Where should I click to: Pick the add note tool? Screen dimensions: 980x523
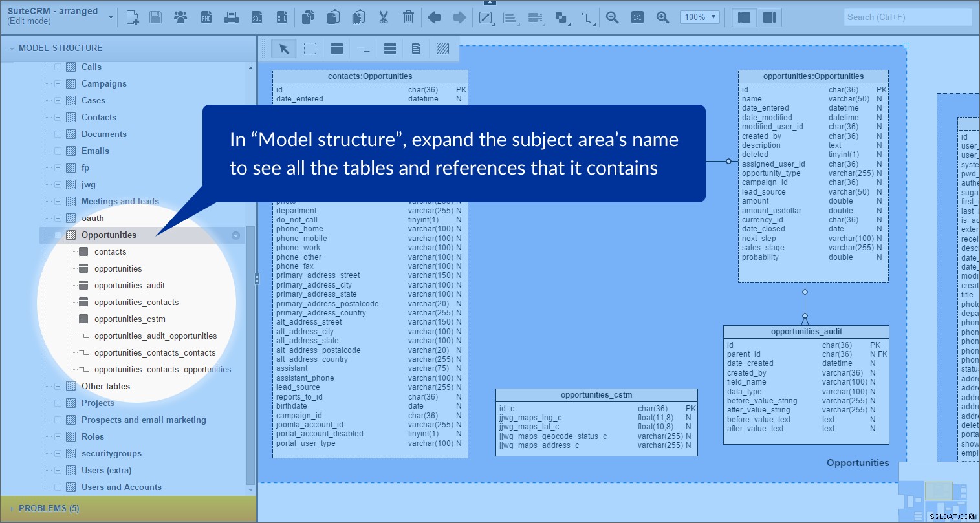[417, 48]
